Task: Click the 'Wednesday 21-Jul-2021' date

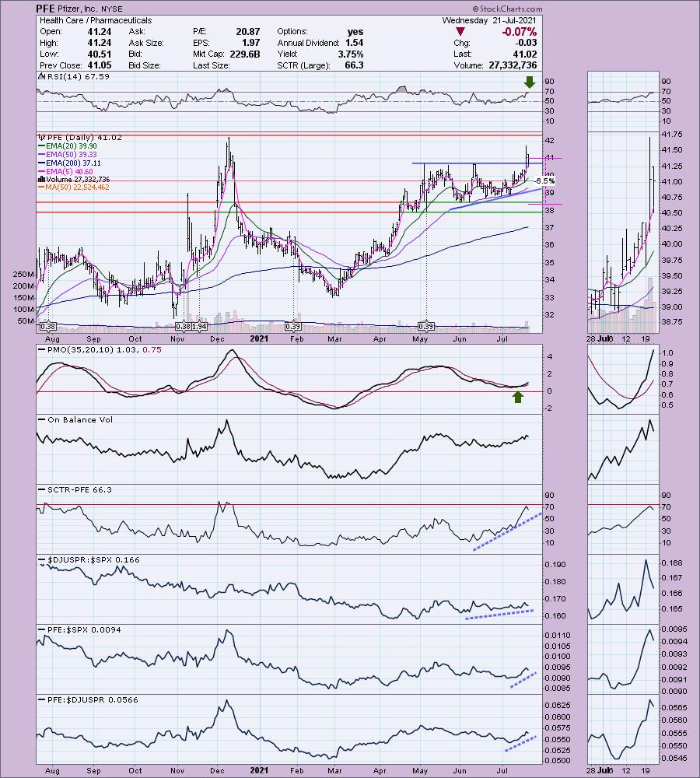Action: click(489, 20)
